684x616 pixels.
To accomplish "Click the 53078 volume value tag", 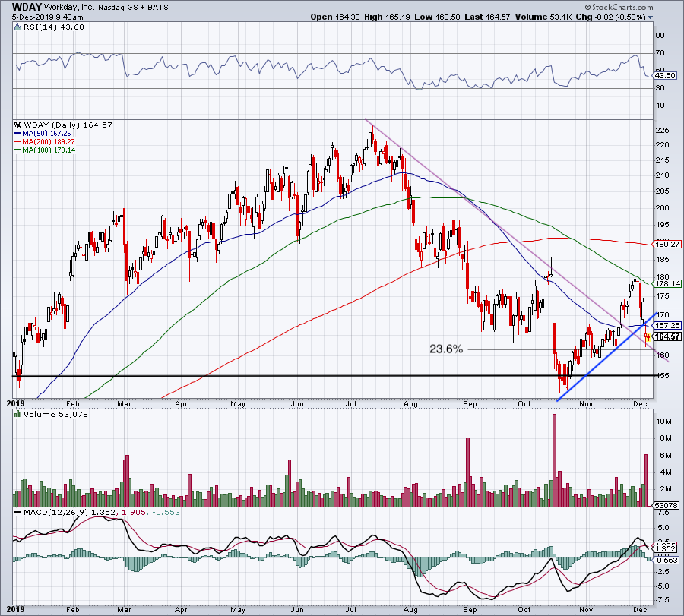I will [x=666, y=505].
